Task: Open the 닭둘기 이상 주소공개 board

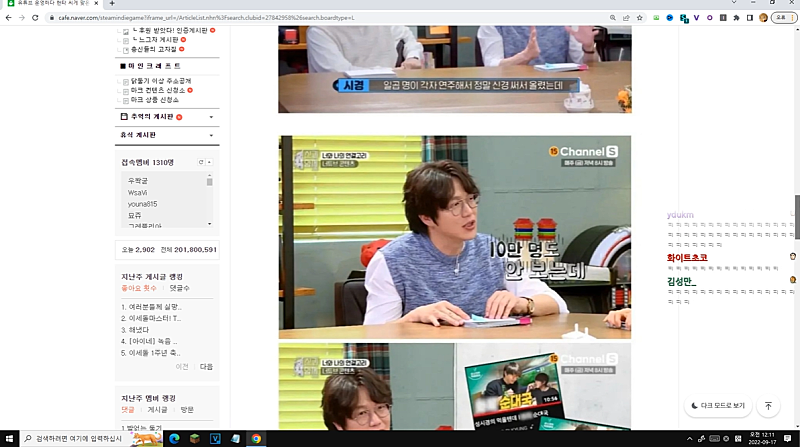Action: 161,81
